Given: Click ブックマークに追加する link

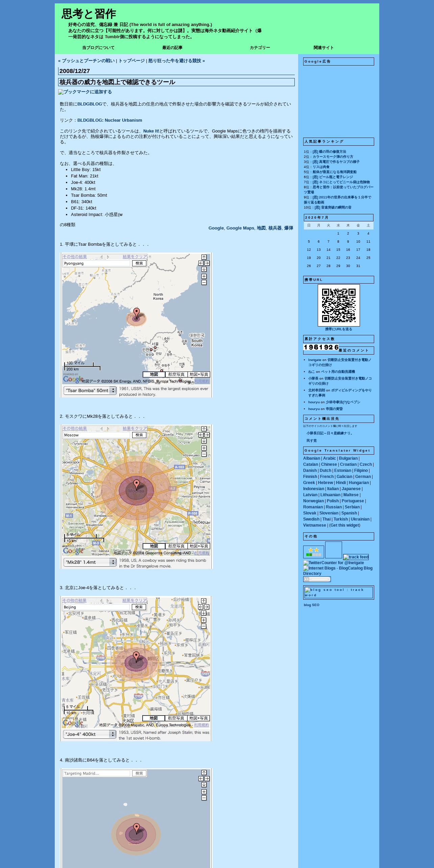Looking at the screenshot, I should [x=85, y=92].
